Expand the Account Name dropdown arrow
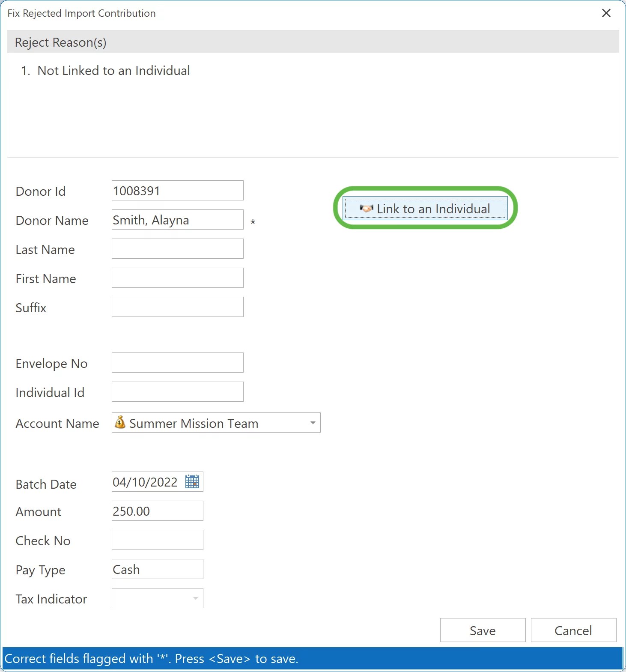626x672 pixels. coord(313,423)
